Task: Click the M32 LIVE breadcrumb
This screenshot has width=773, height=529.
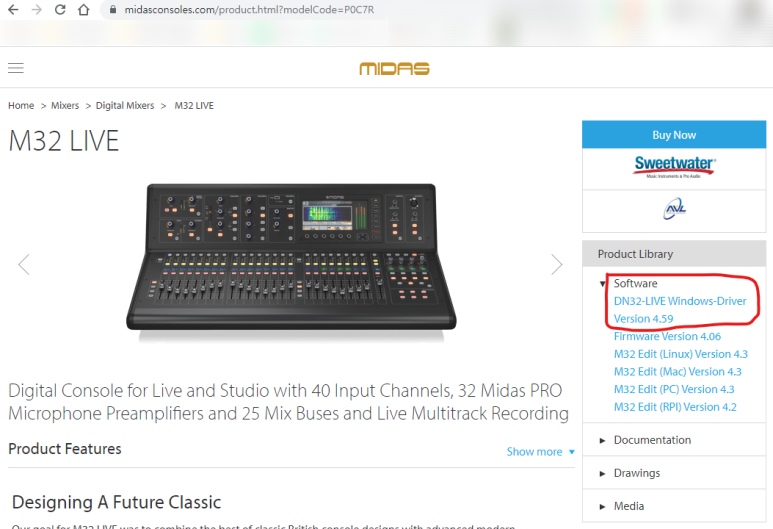Action: click(194, 106)
